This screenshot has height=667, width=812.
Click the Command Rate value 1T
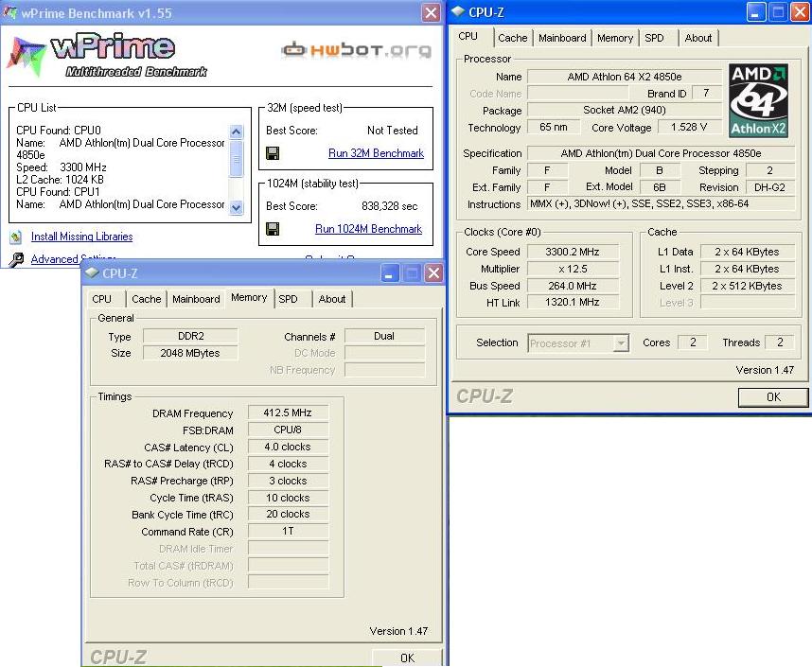[x=288, y=531]
